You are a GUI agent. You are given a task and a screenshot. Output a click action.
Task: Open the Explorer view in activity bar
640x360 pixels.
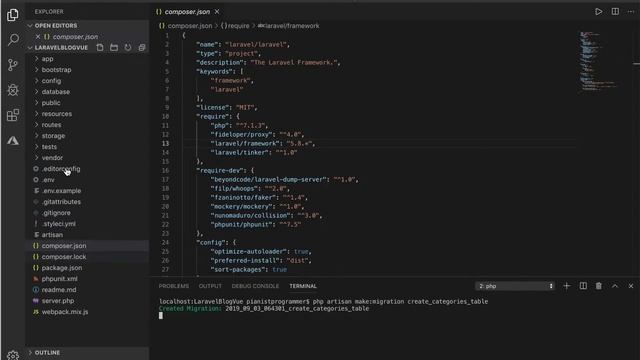coord(13,15)
